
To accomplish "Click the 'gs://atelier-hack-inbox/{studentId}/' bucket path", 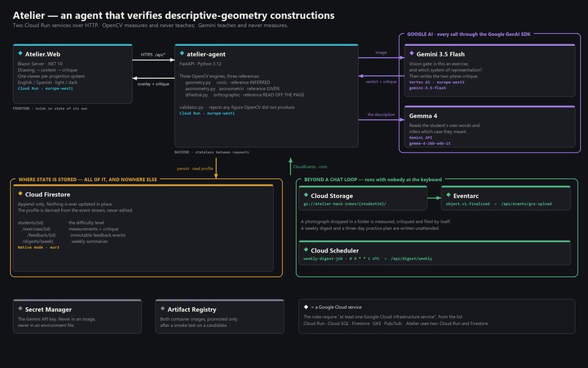I will [x=344, y=204].
